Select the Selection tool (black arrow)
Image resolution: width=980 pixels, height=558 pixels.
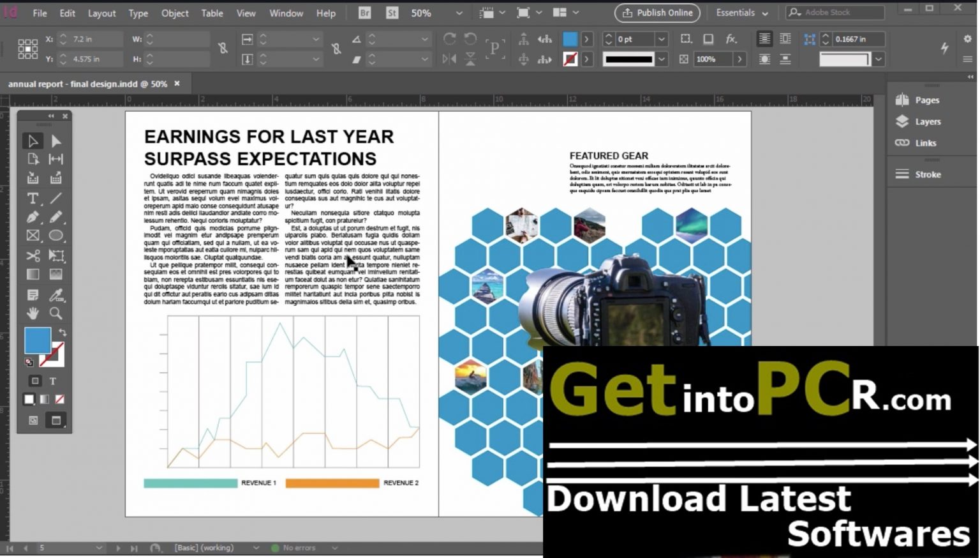click(33, 141)
